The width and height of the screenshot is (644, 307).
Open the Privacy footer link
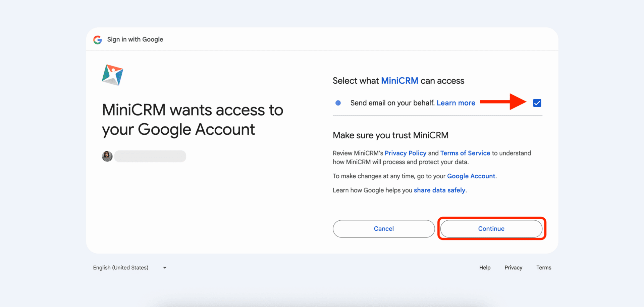[513, 268]
